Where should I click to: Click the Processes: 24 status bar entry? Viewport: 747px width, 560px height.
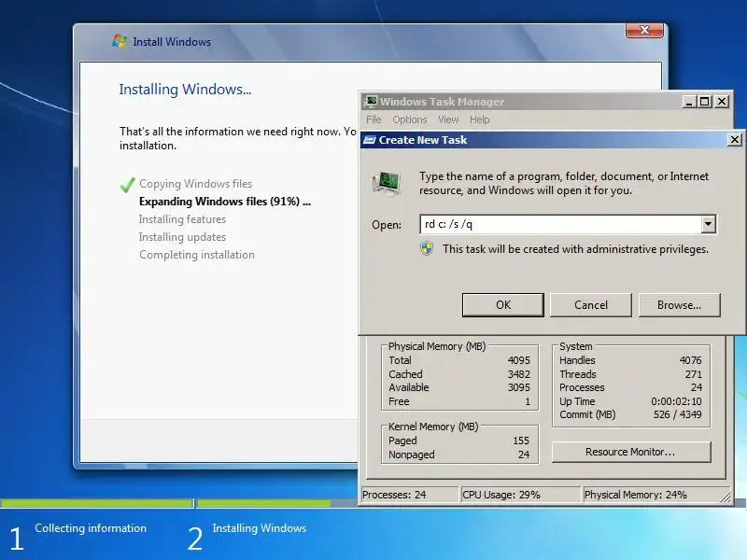pos(409,495)
